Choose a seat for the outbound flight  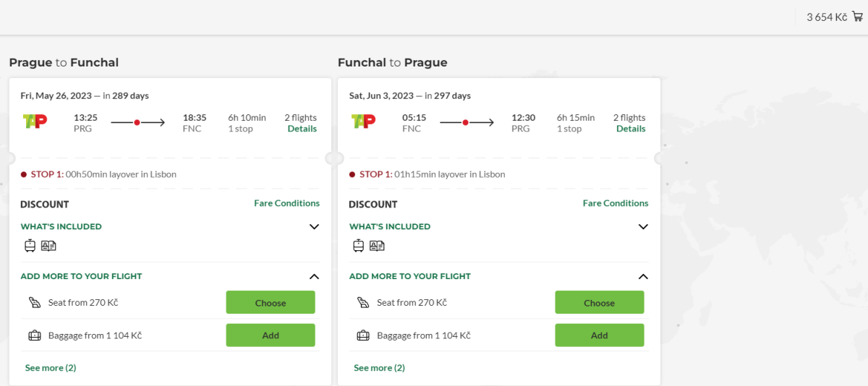coord(271,303)
